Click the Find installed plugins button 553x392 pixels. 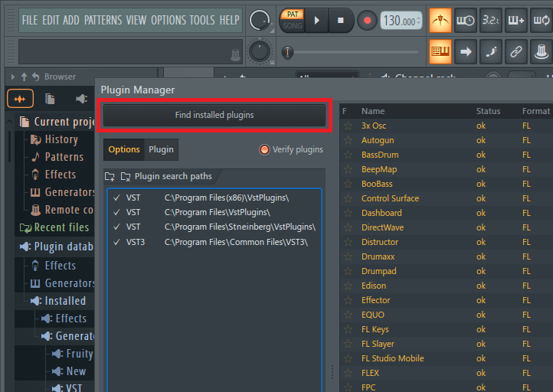point(214,115)
